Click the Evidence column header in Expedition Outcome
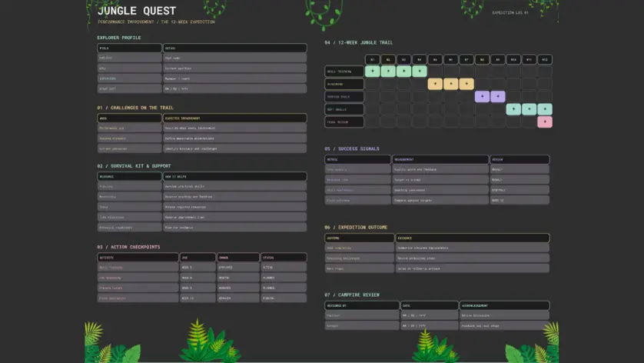This screenshot has height=363, width=644. [x=473, y=238]
